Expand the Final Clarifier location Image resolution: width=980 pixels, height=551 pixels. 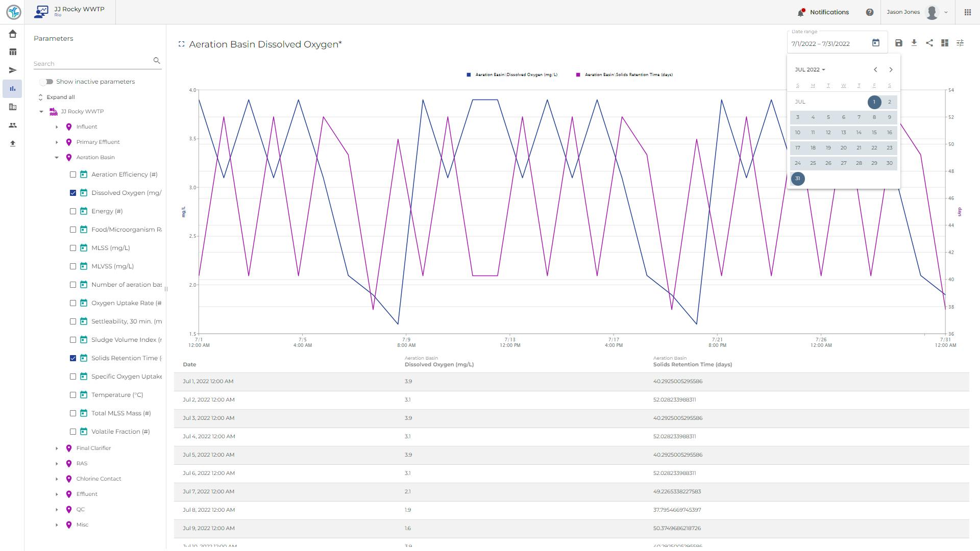click(x=56, y=448)
